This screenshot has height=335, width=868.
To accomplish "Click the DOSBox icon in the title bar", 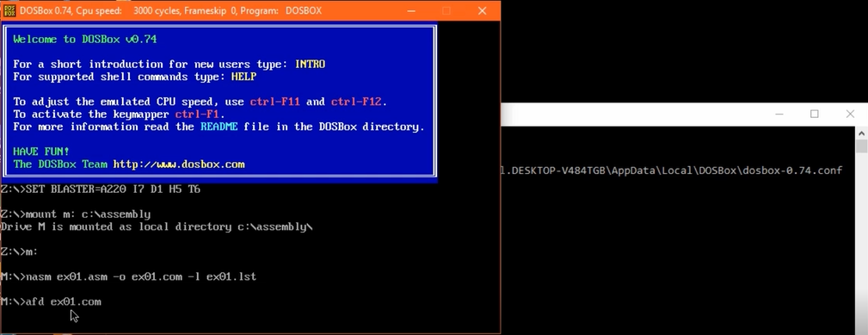I will pos(9,10).
